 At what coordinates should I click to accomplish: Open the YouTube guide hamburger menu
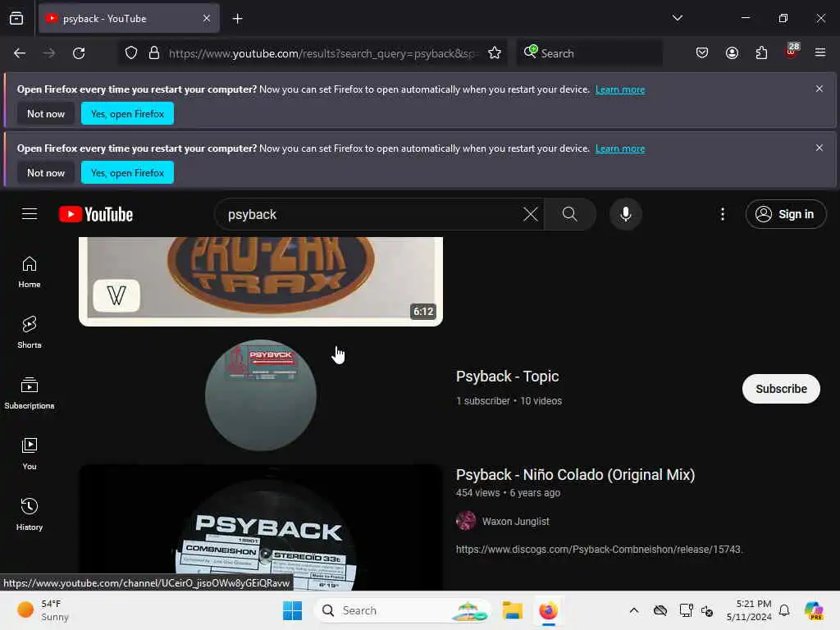[x=30, y=214]
